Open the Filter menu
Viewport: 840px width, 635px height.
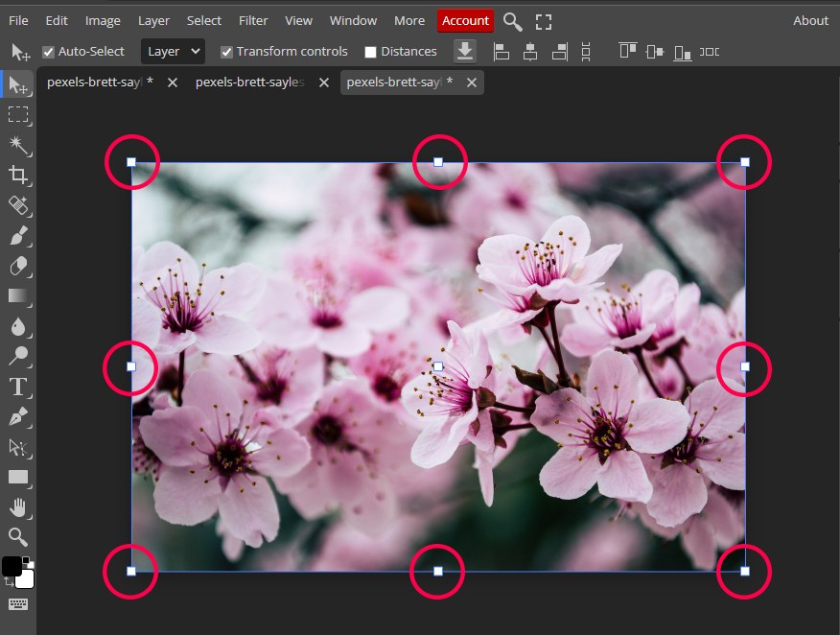point(252,20)
